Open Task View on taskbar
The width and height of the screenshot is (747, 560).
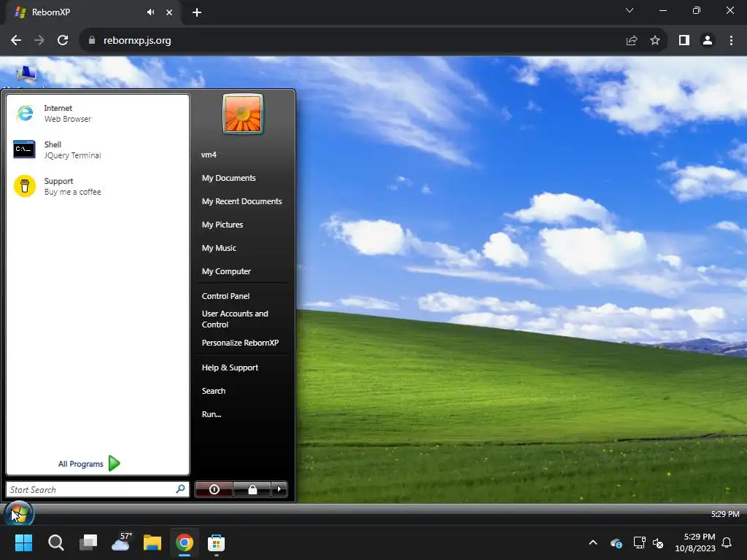[88, 542]
